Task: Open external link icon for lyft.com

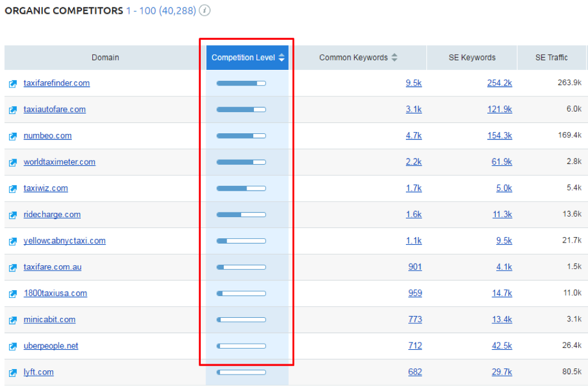Action: pos(13,373)
